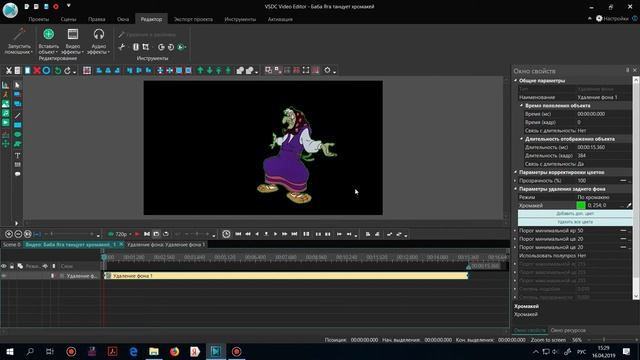Image resolution: width=640 pixels, height=360 pixels.
Task: Select the cursor pointer tool in the left sidebar
Action: 18,85
